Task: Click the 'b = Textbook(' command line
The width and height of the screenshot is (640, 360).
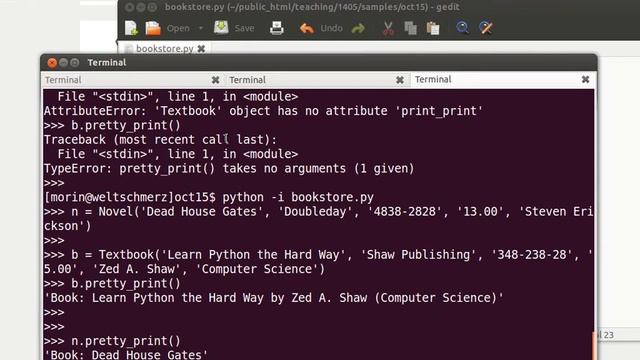Action: [318, 262]
